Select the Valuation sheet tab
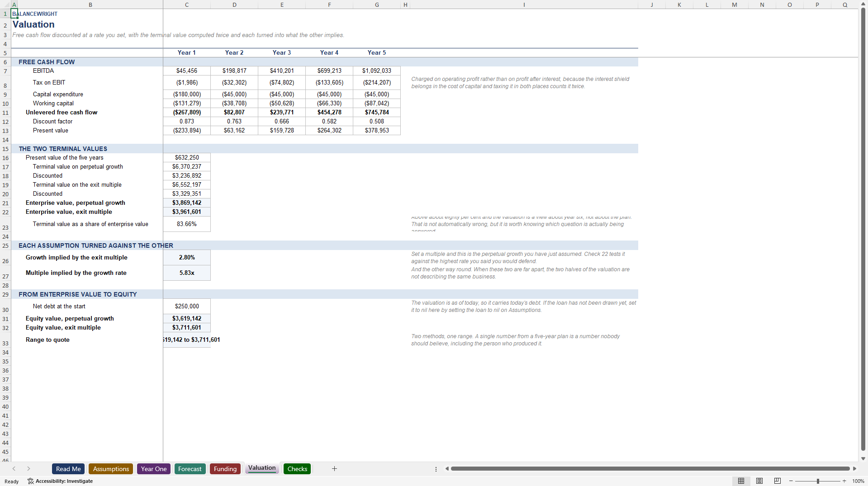Viewport: 868px width, 486px height. [262, 468]
